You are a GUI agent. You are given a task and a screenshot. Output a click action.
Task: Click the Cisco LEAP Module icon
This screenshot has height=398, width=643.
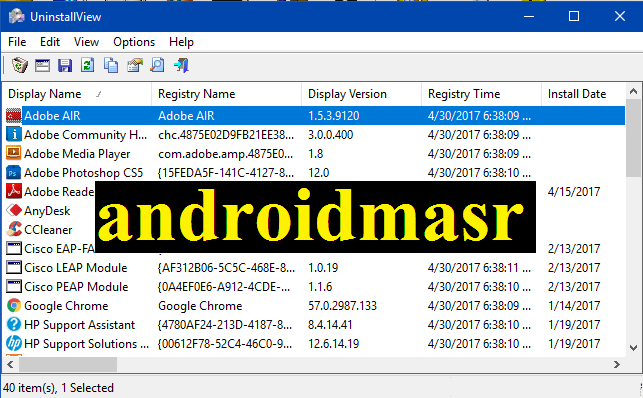pyautogui.click(x=14, y=268)
